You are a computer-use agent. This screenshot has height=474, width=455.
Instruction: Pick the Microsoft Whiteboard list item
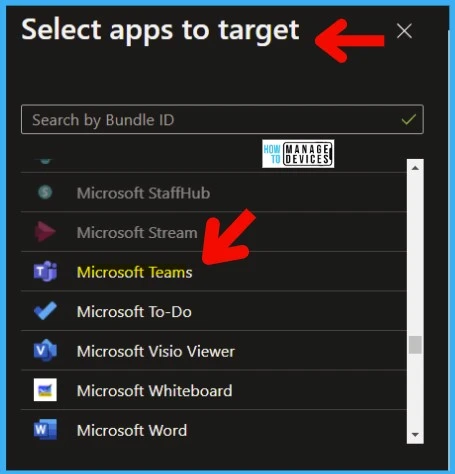213,390
